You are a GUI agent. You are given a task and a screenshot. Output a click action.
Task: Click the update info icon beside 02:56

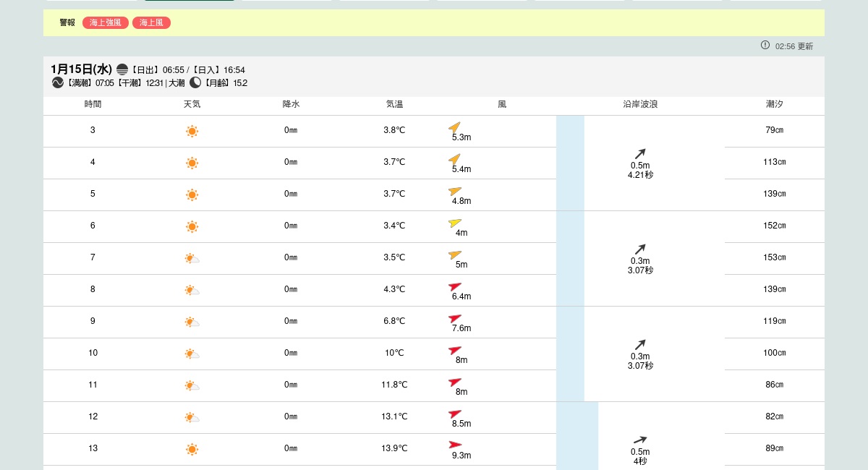[765, 46]
